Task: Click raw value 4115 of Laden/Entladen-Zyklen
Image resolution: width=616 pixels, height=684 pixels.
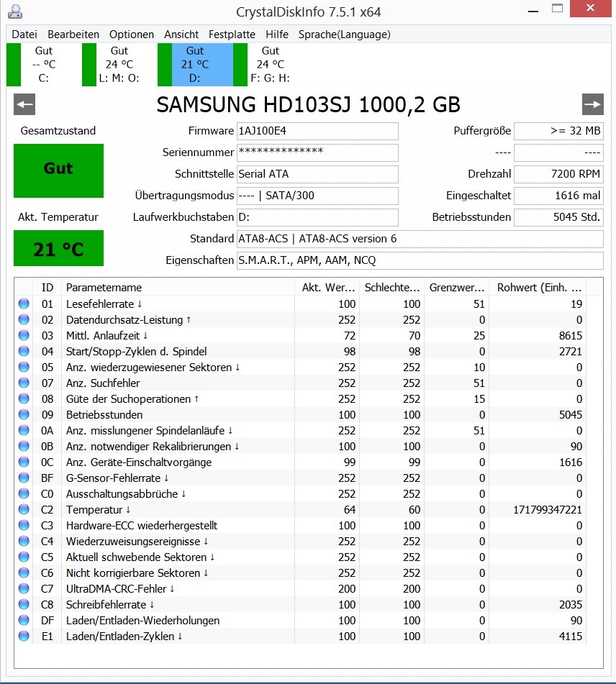Action: [x=571, y=636]
